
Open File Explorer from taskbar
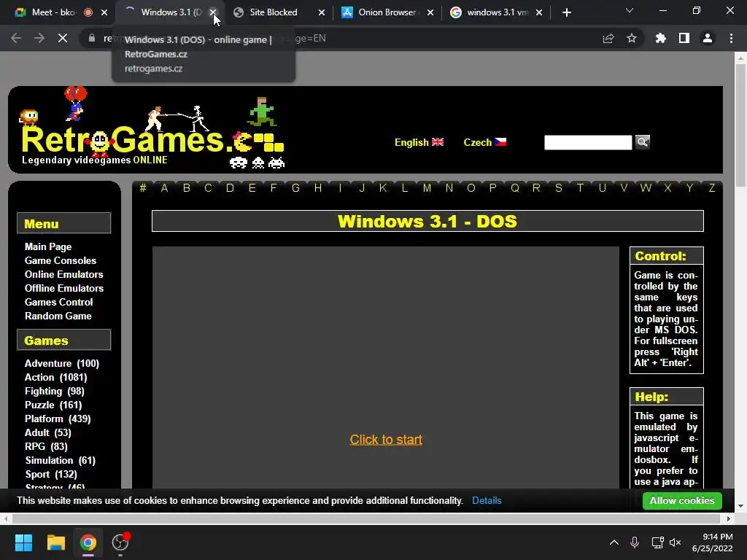55,542
